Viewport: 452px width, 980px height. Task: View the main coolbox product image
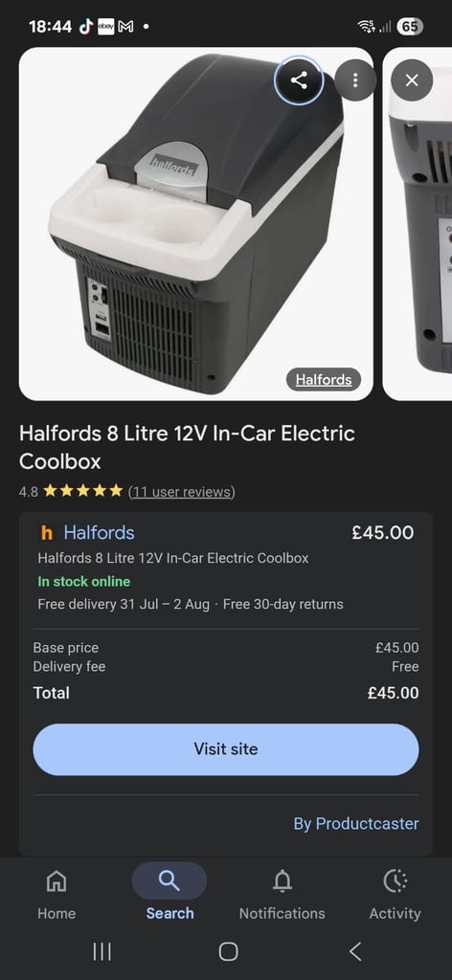point(195,224)
